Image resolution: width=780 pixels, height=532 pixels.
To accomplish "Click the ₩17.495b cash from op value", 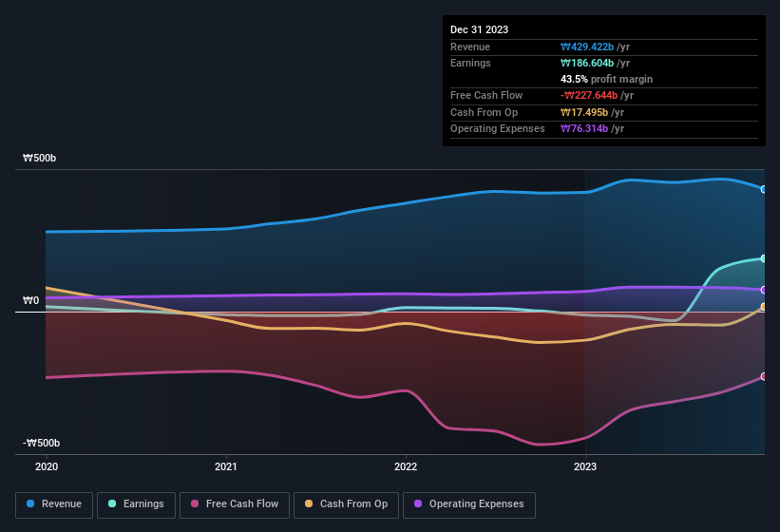I will point(584,112).
